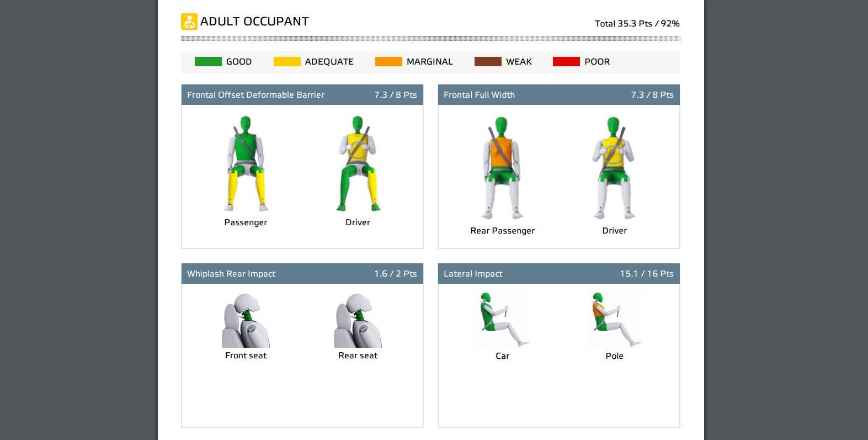The image size is (868, 440).
Task: Click the yellow Adult Occupant icon
Action: (x=189, y=22)
